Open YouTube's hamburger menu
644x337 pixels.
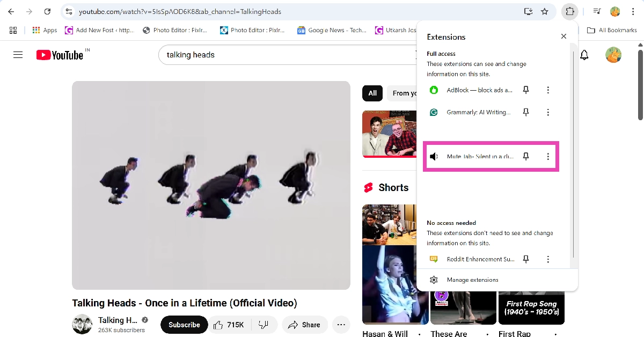click(18, 54)
